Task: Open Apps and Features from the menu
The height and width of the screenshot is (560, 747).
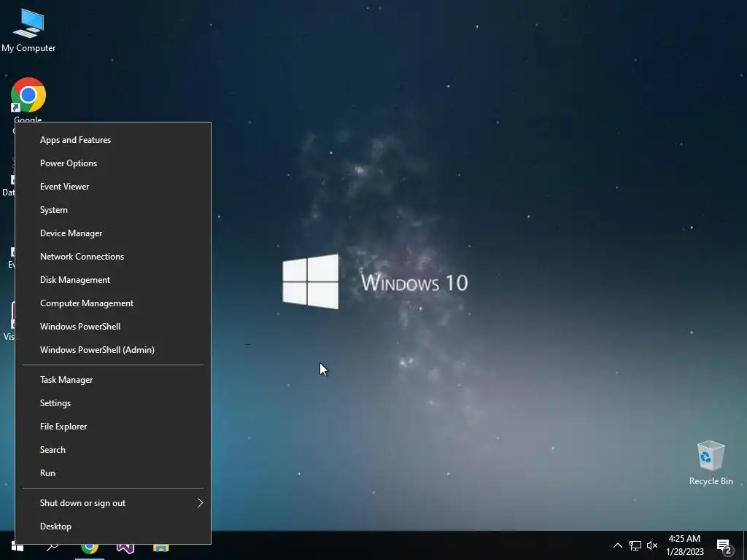Action: [113, 140]
